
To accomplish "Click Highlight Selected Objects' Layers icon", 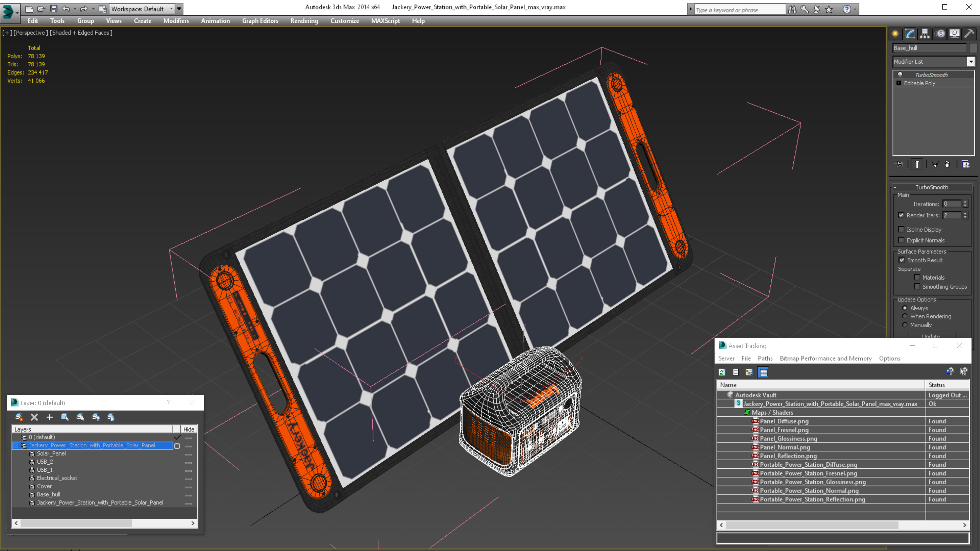I will point(80,417).
